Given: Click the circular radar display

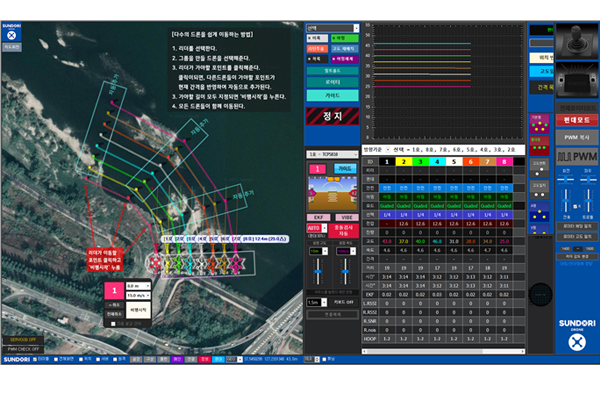Looking at the screenshot, I should point(540,295).
